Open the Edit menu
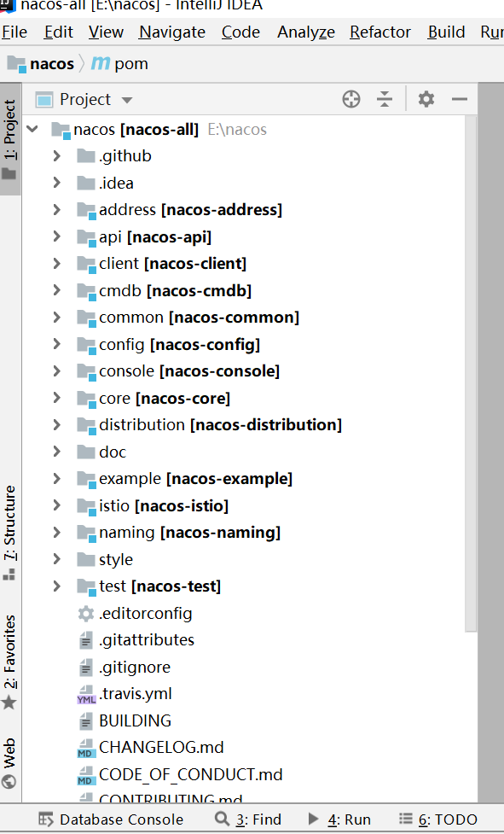Viewport: 504px width, 834px height. click(x=59, y=32)
